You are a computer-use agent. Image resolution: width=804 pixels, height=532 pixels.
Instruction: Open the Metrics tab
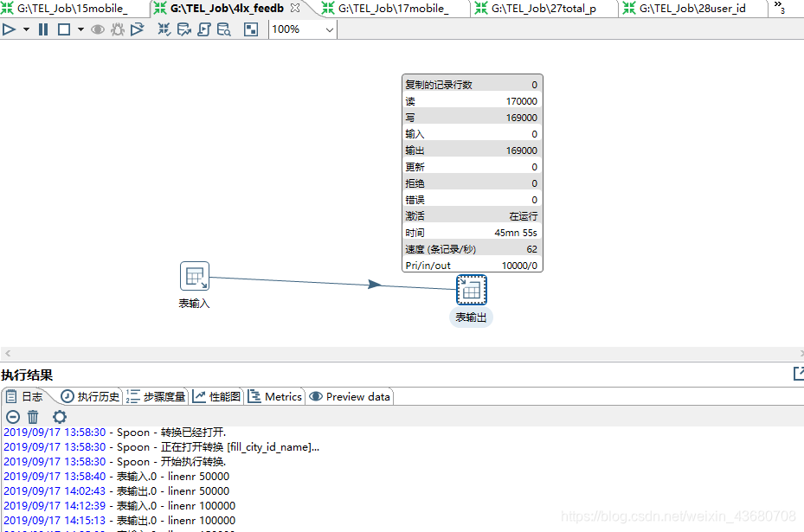point(275,397)
